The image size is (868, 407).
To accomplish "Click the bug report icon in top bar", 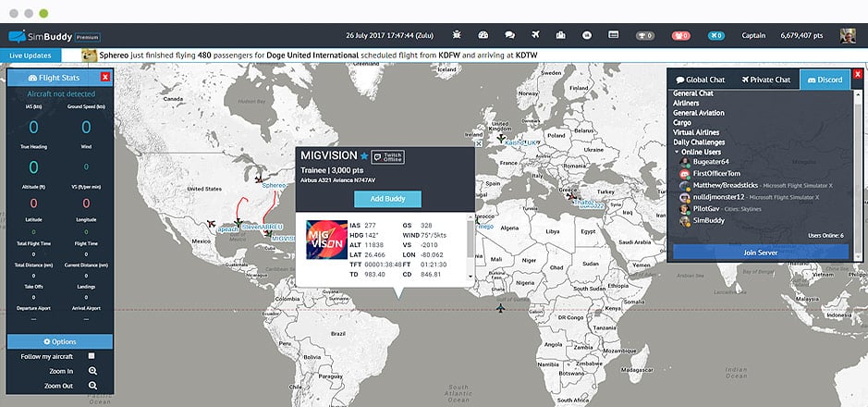I will (456, 36).
